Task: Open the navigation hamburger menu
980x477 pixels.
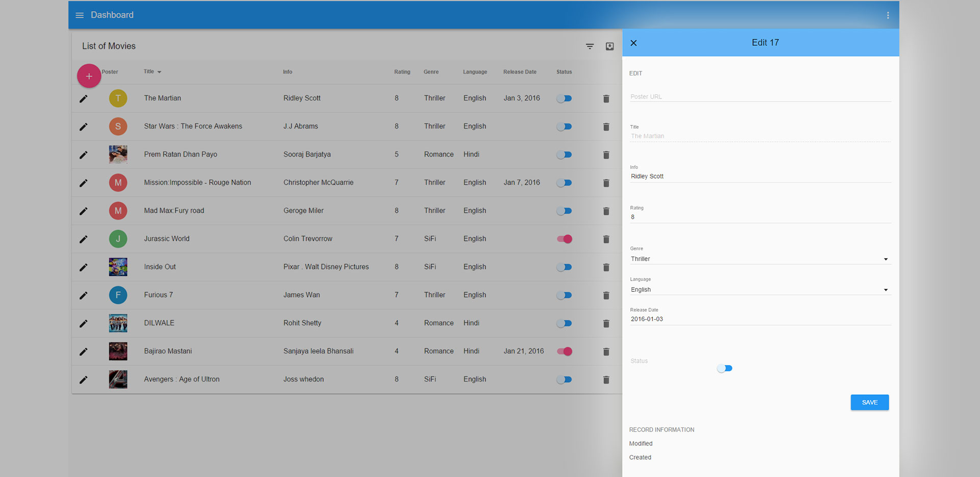Action: coord(80,15)
